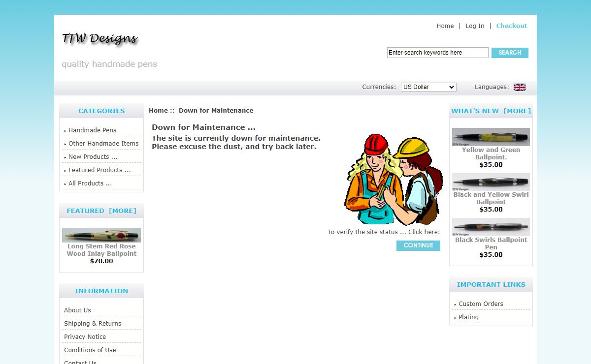
Task: Open Conditions of Use page
Action: pyautogui.click(x=90, y=350)
